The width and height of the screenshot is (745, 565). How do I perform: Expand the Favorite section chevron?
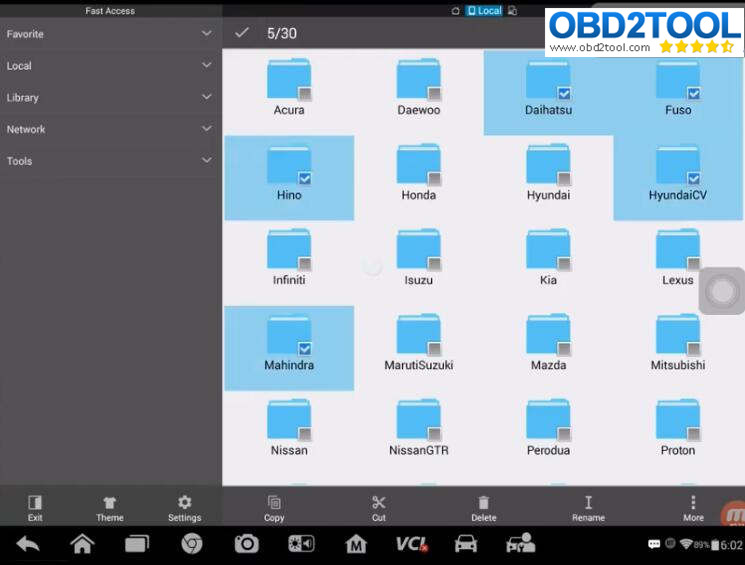[207, 33]
